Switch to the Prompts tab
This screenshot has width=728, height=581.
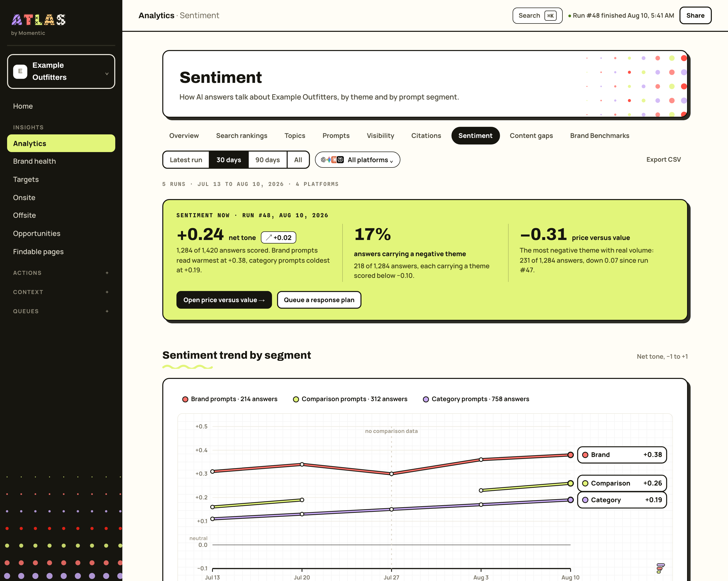[x=336, y=136]
